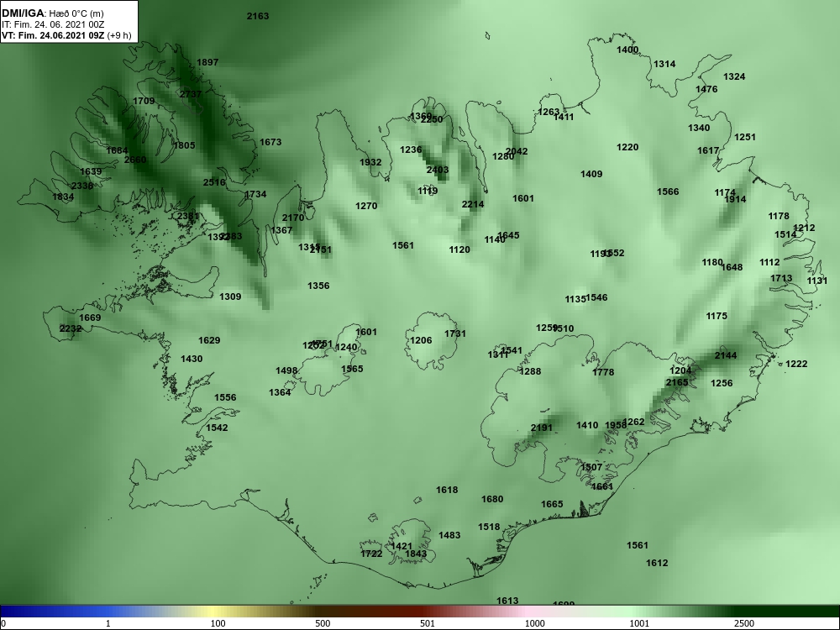Screen dimensions: 840x630
Task: Click the map value 1566
Action: click(668, 192)
